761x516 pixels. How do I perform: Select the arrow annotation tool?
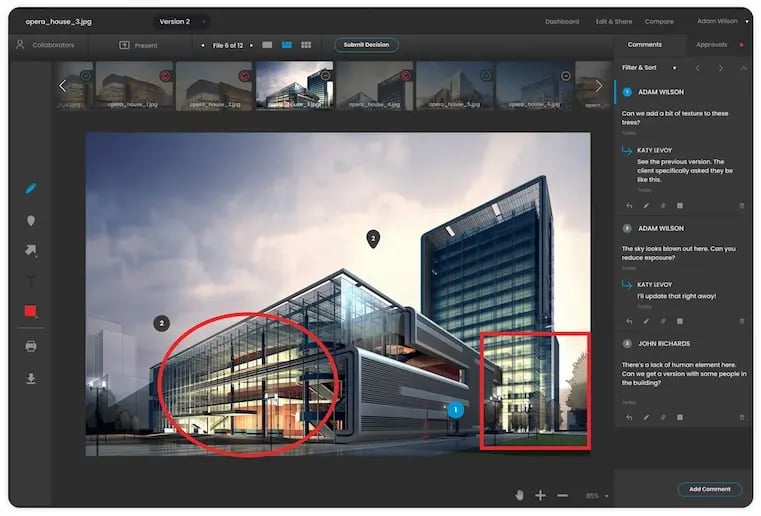[31, 250]
